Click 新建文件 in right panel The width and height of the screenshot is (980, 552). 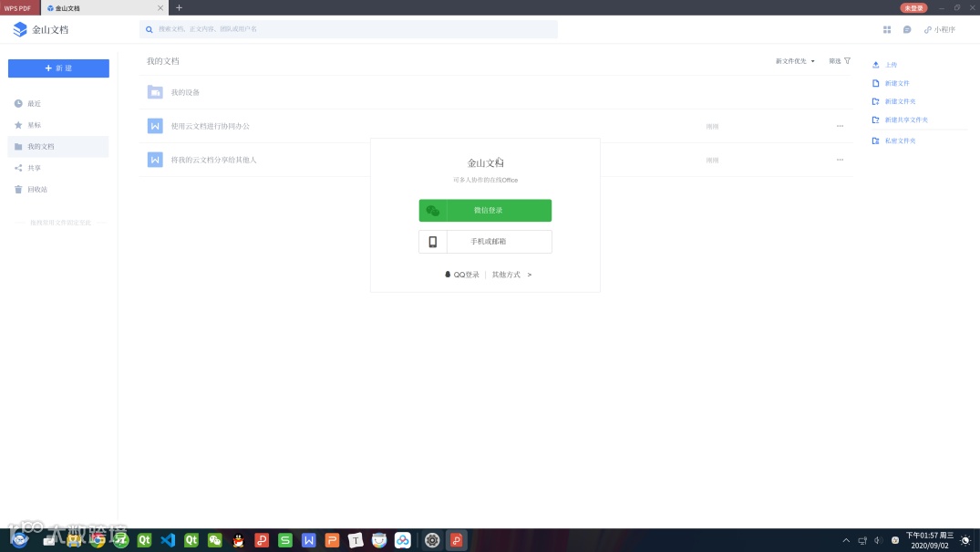pyautogui.click(x=891, y=83)
